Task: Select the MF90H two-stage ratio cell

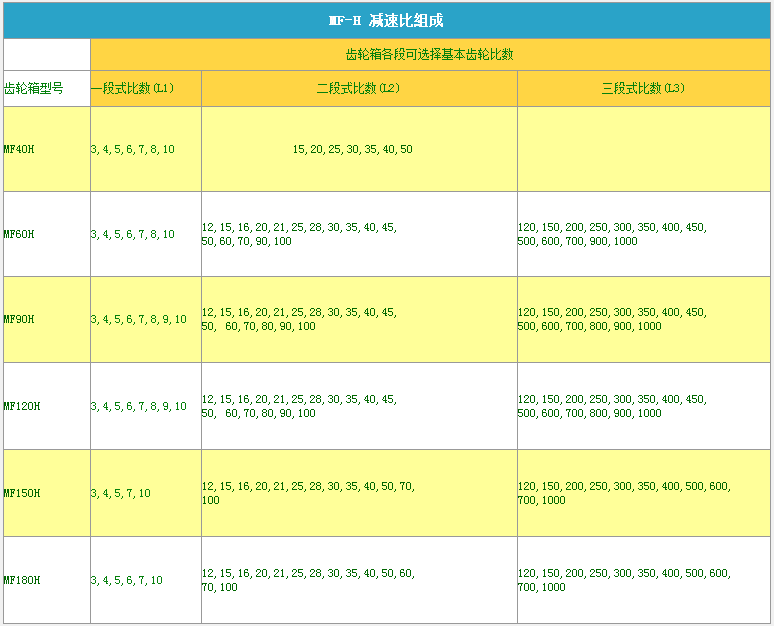Action: [x=299, y=319]
